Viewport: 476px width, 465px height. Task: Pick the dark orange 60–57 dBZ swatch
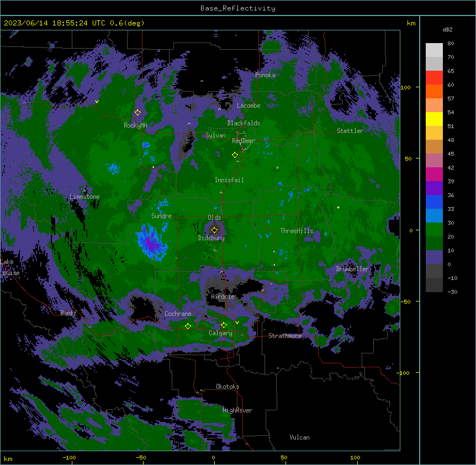pos(434,91)
